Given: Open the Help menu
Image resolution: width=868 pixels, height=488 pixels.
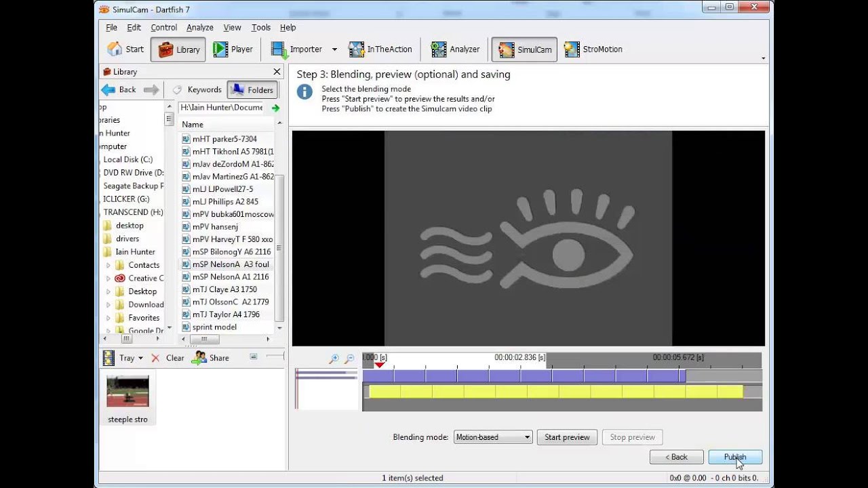Looking at the screenshot, I should tap(288, 27).
